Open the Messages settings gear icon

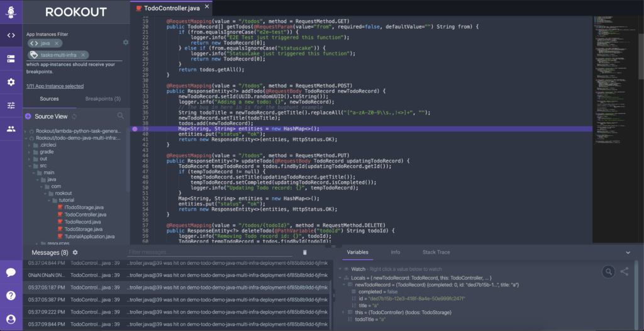point(75,252)
